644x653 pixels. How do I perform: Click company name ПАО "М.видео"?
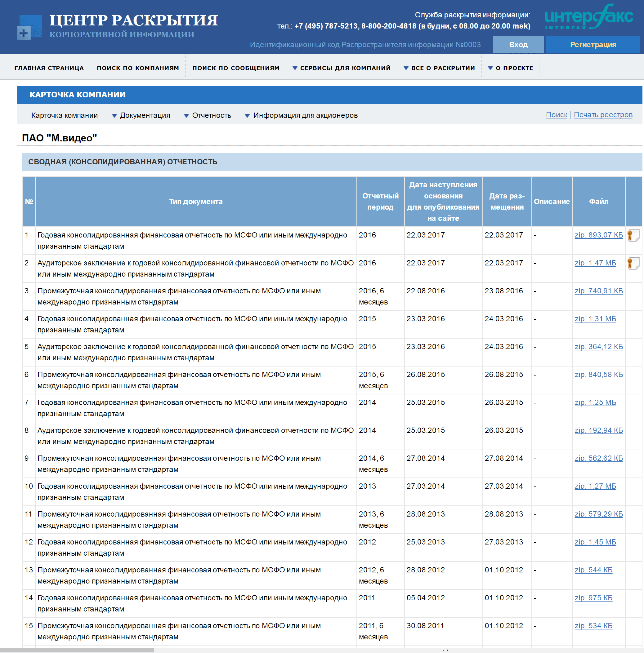tap(60, 138)
